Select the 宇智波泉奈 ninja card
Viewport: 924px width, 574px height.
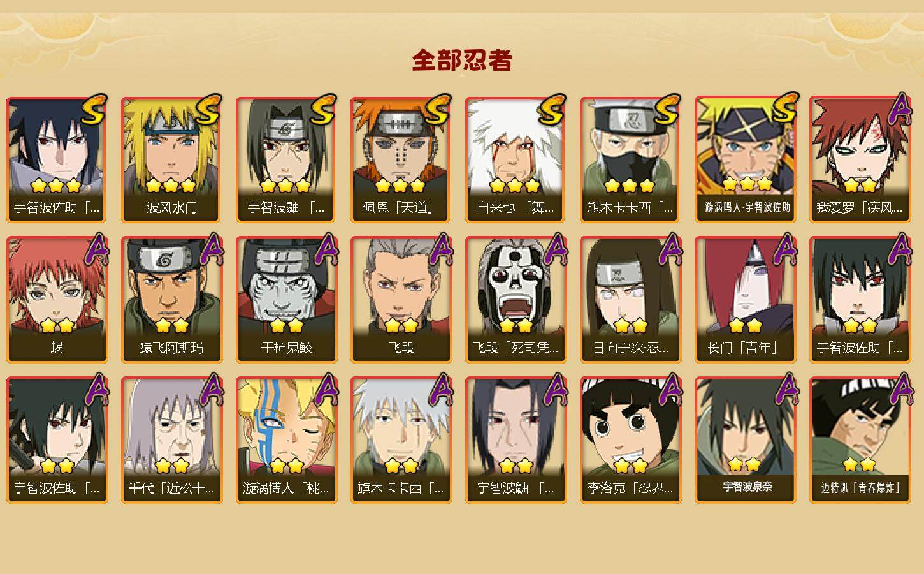[x=745, y=440]
